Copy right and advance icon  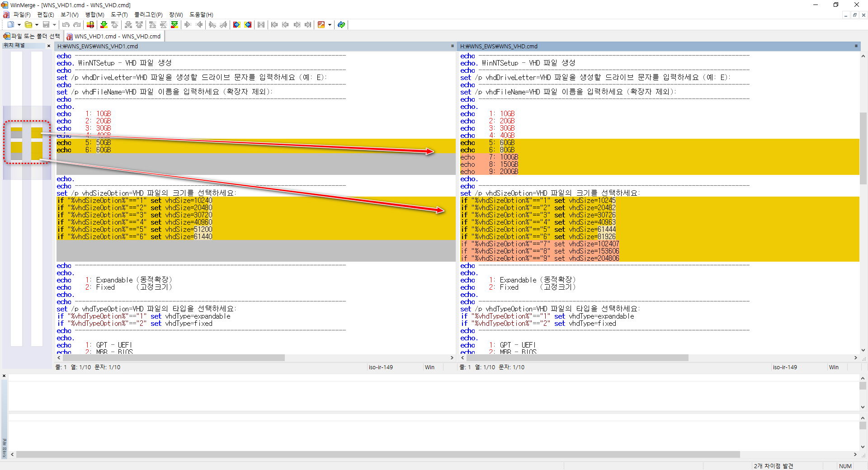(212, 25)
